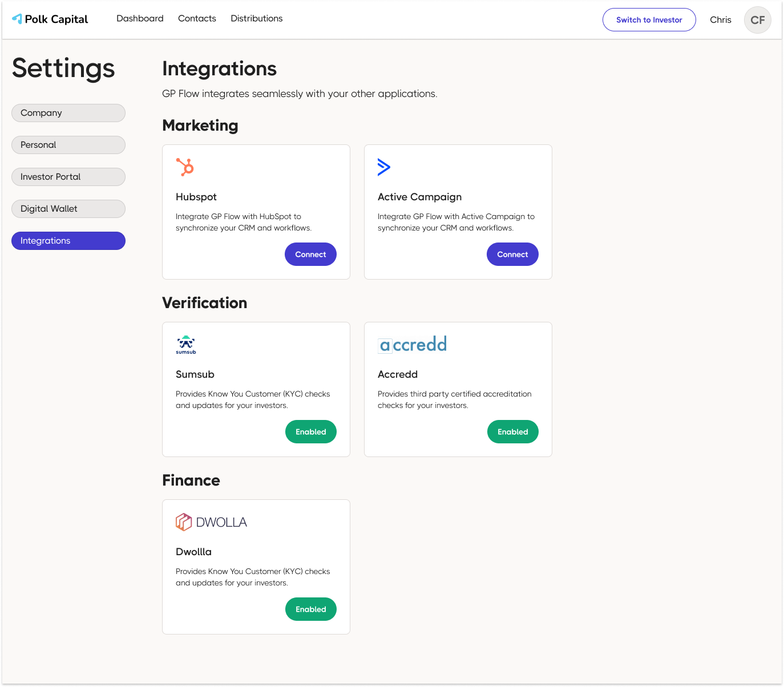Open the Digital Wallet settings

[68, 209]
